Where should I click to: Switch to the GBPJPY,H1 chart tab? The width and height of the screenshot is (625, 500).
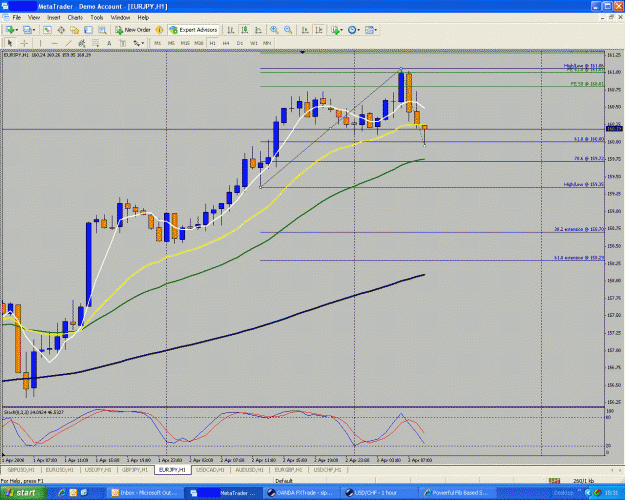tap(135, 470)
